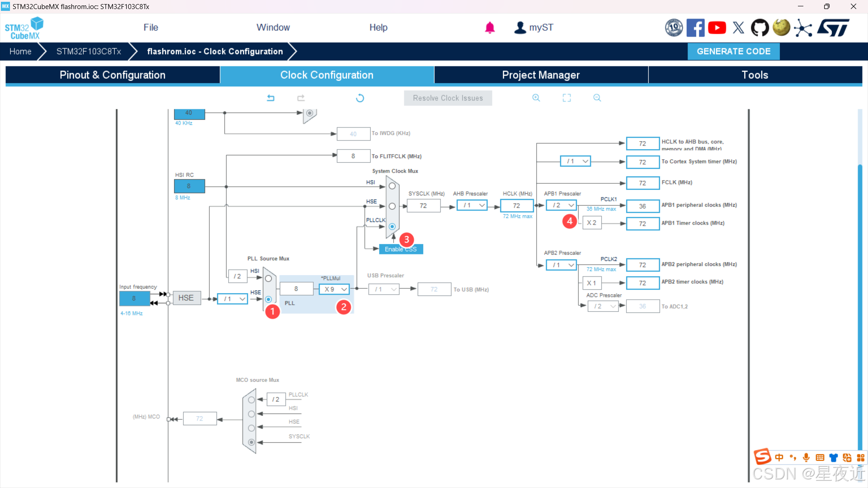Image resolution: width=868 pixels, height=488 pixels.
Task: Click the reset clocks refresh icon
Action: 360,98
